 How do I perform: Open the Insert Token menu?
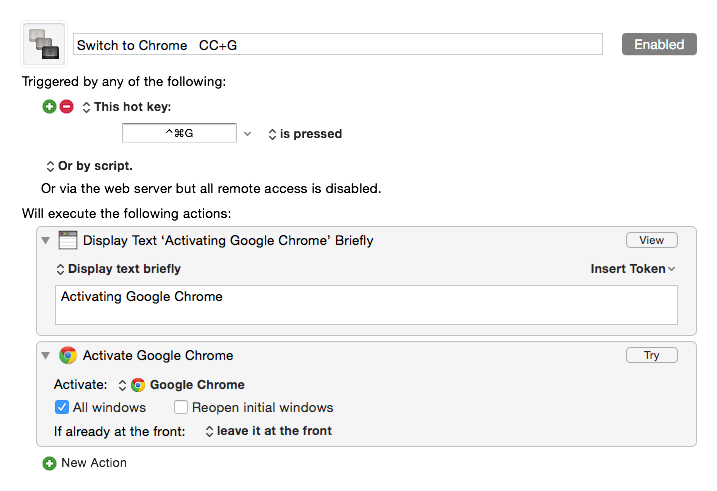coord(632,269)
